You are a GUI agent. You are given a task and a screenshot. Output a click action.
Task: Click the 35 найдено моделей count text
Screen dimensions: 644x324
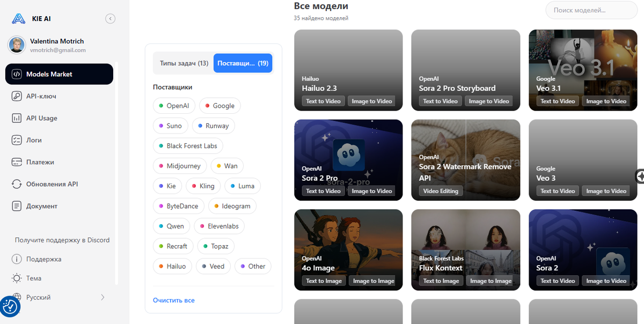(x=321, y=18)
